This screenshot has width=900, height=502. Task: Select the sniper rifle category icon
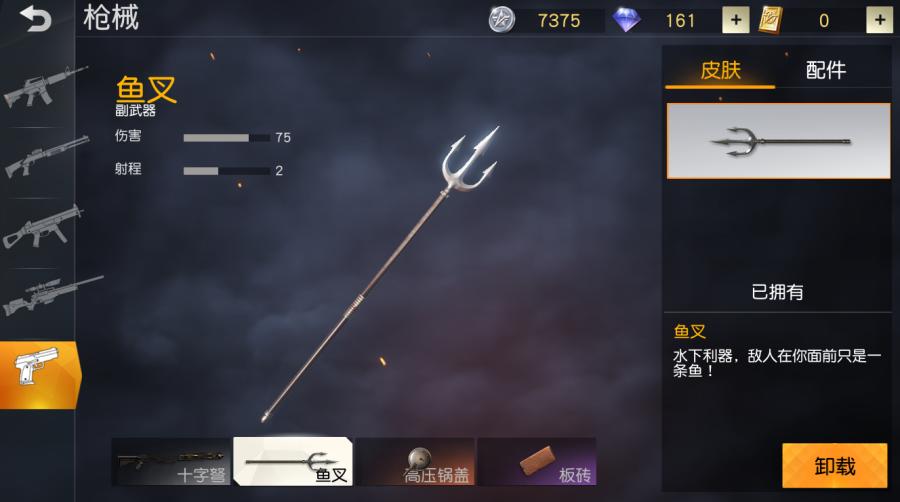[x=52, y=295]
